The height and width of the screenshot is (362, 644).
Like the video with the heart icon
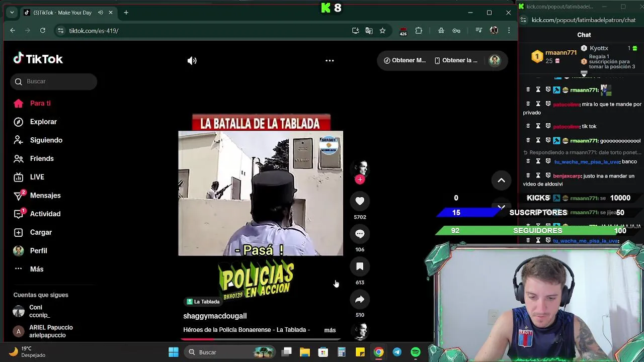tap(360, 201)
